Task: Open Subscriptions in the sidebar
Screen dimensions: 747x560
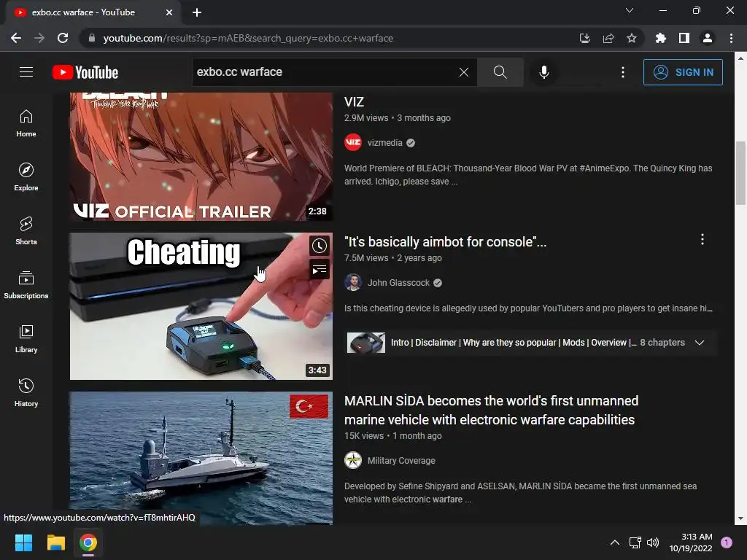Action: click(x=26, y=285)
